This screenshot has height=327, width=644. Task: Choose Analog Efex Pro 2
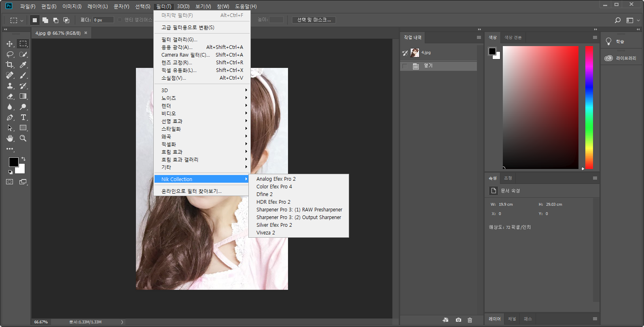pyautogui.click(x=299, y=179)
